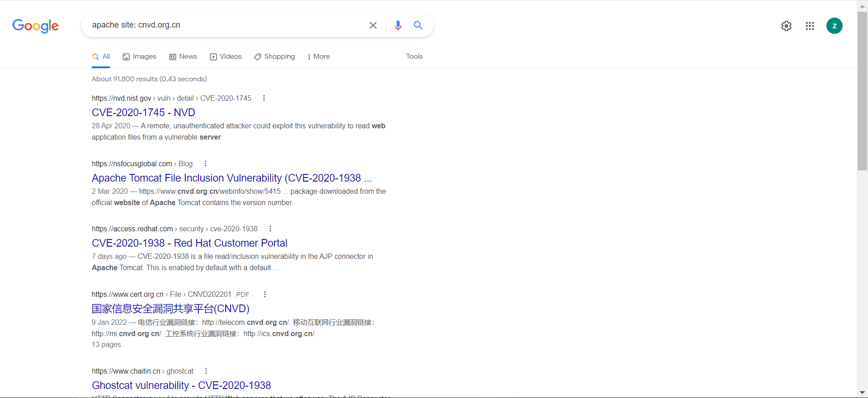Screen dimensions: 868x398
Task: Switch to the Shopping tab
Action: (274, 56)
